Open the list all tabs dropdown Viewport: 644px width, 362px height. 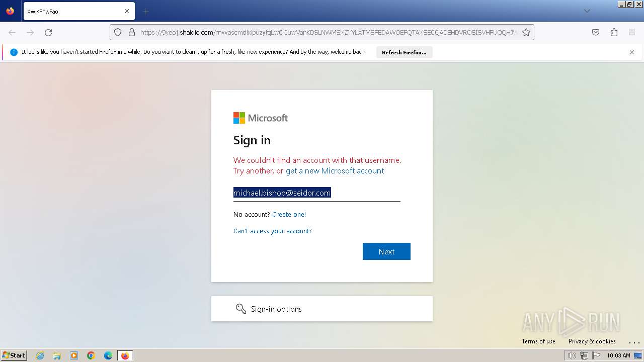coord(587,11)
